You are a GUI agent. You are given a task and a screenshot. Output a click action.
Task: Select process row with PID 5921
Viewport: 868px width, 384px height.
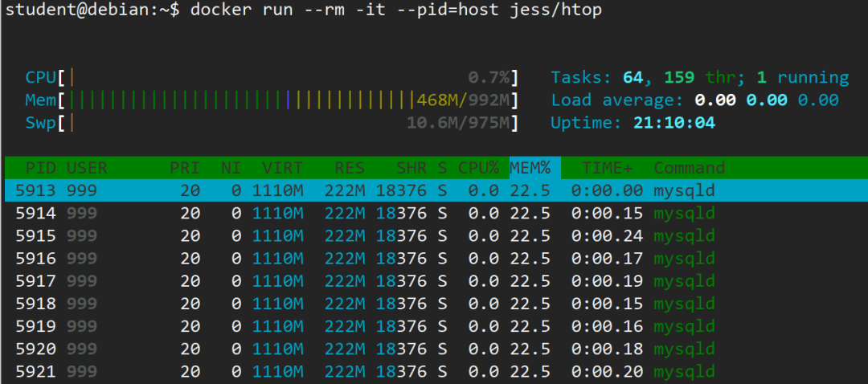click(436, 371)
